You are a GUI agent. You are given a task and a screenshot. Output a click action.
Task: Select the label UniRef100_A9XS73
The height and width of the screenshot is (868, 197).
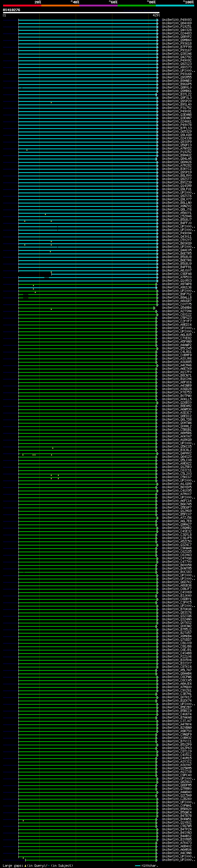tap(177, 67)
